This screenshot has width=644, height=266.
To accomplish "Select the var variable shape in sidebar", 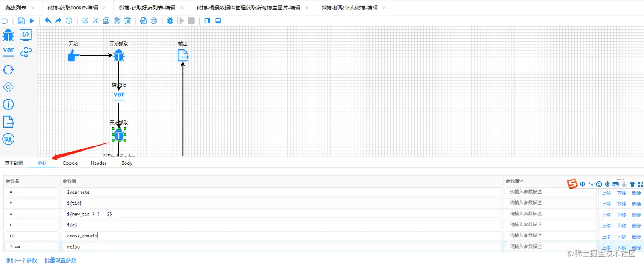I will coord(9,51).
